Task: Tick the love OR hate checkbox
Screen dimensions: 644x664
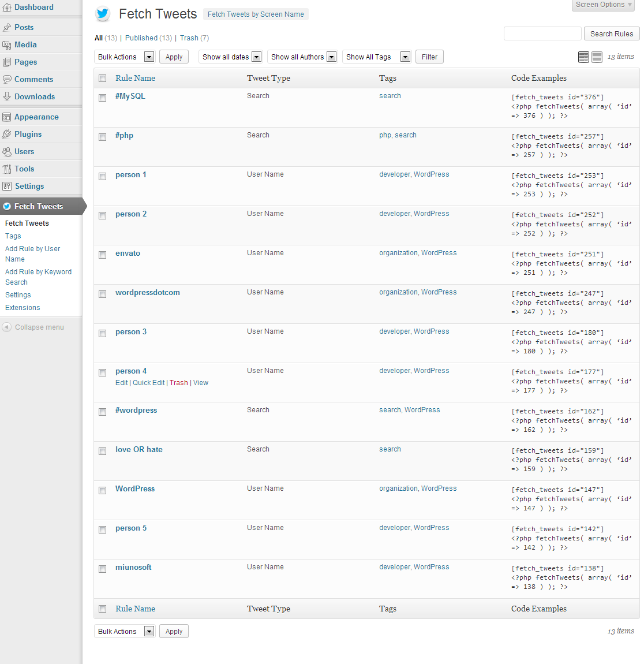Action: (x=102, y=452)
